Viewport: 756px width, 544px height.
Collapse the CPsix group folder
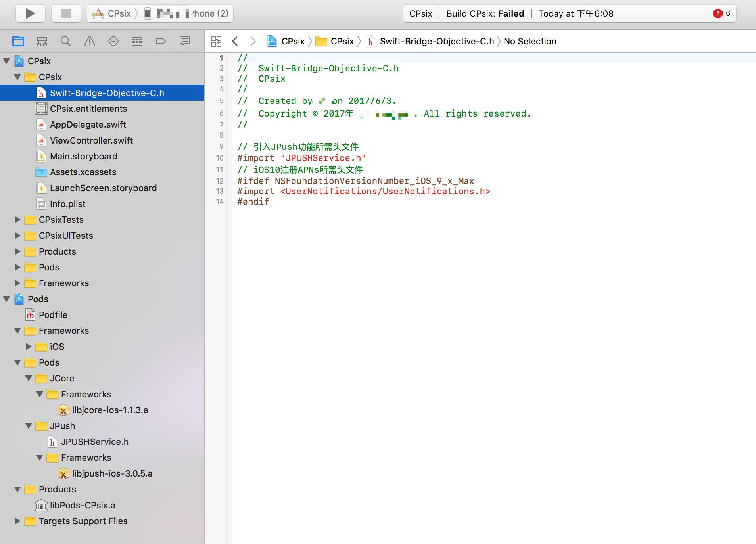[x=17, y=77]
